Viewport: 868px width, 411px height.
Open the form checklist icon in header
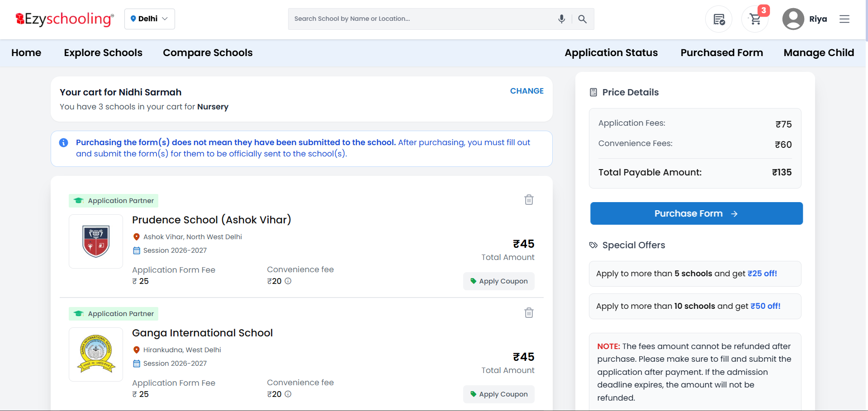tap(719, 19)
